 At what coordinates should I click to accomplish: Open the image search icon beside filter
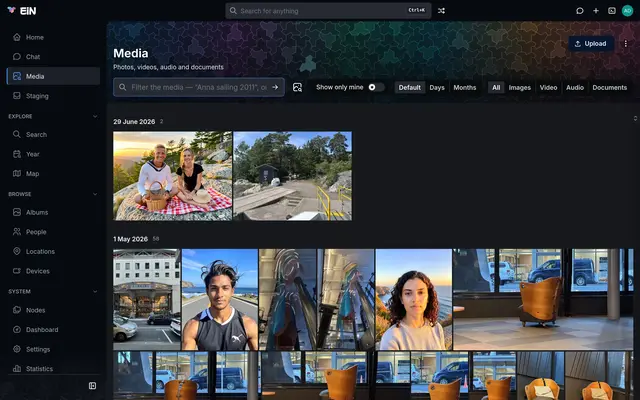(x=298, y=87)
